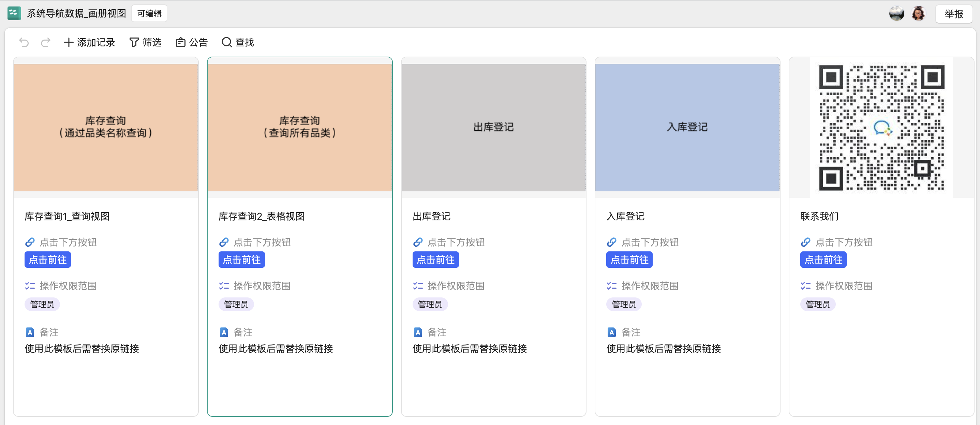Open the woman user avatar
980x425 pixels.
click(918, 14)
